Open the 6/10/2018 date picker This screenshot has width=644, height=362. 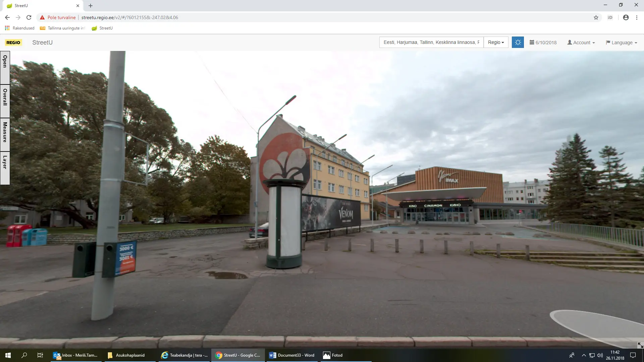click(543, 43)
